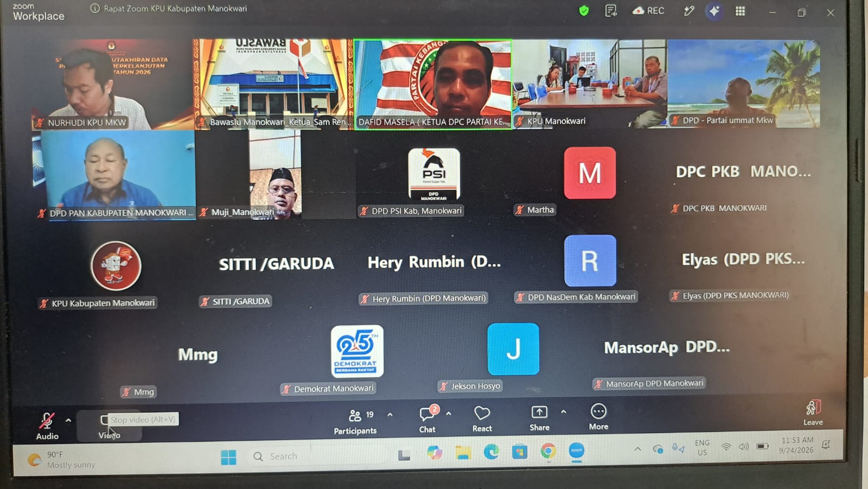The image size is (868, 489).
Task: Click the KPU Kabupaten Manokwari mascot avatar
Action: coord(116,265)
